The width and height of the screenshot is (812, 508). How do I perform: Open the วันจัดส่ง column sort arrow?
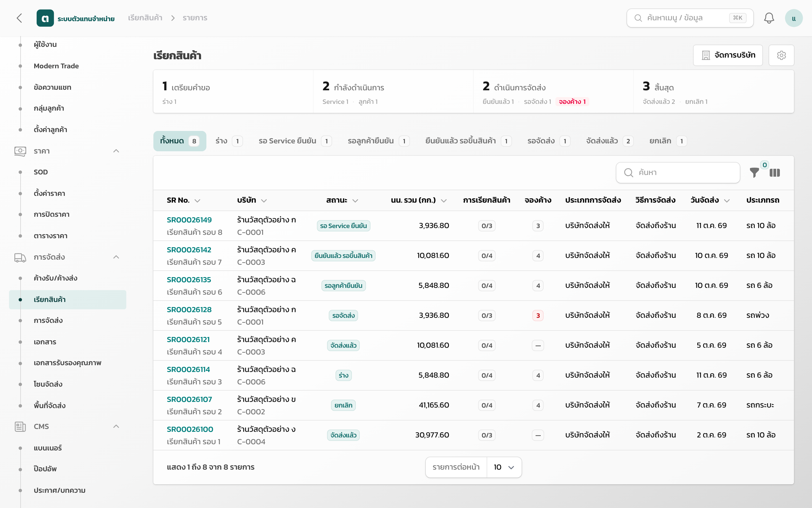[x=727, y=201]
